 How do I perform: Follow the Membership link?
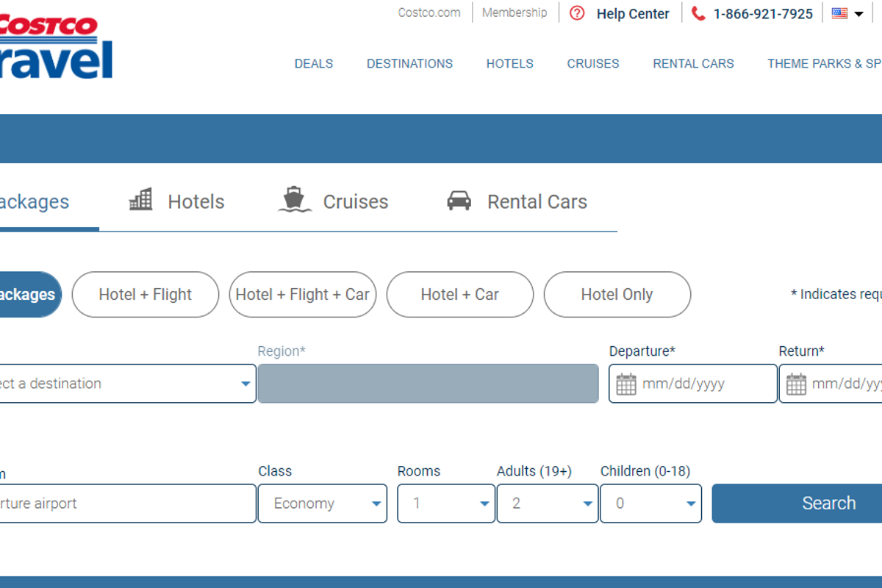[x=514, y=12]
